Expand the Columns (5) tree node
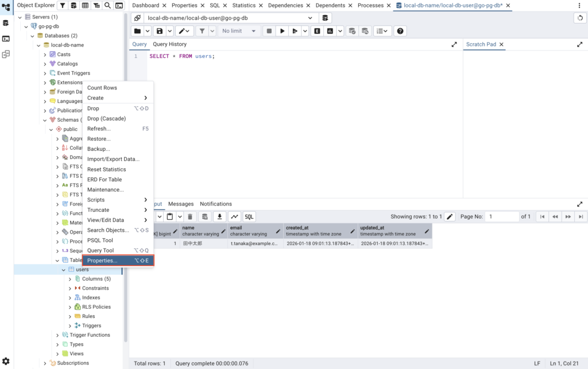 pyautogui.click(x=70, y=279)
